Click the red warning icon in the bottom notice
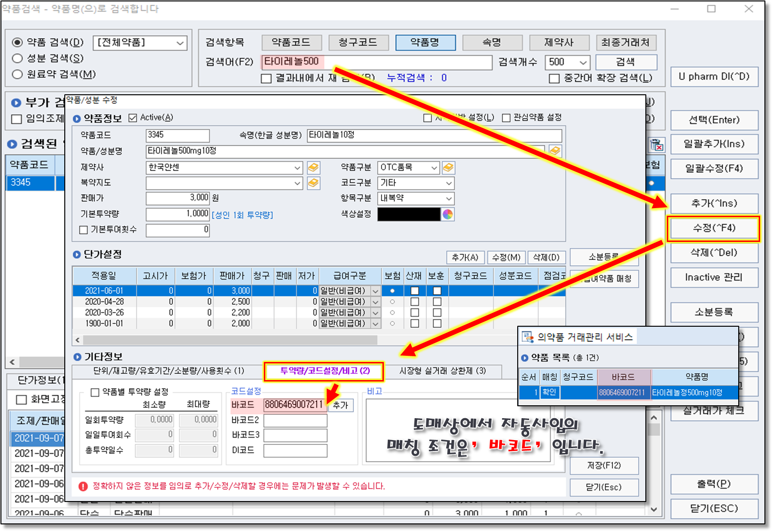The image size is (773, 532). click(83, 486)
